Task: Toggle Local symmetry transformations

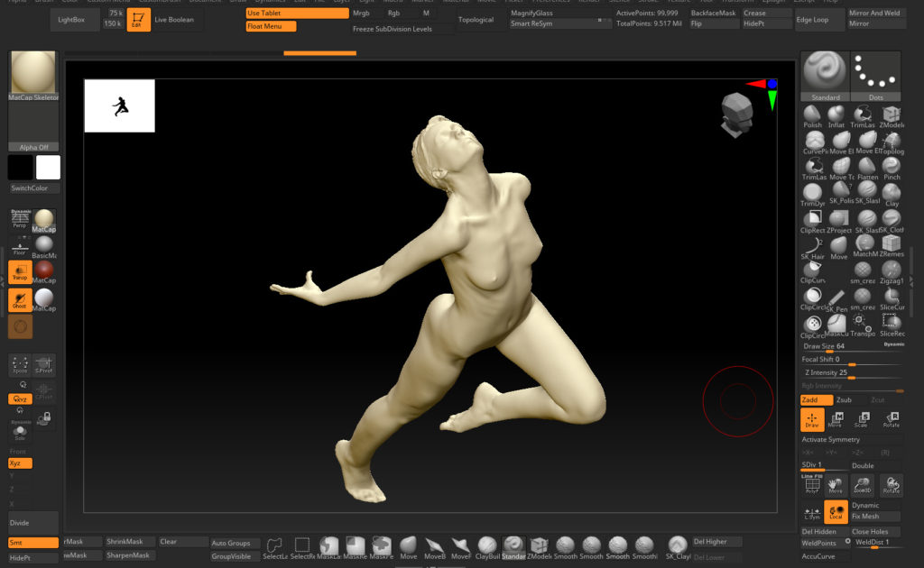Action: click(836, 511)
